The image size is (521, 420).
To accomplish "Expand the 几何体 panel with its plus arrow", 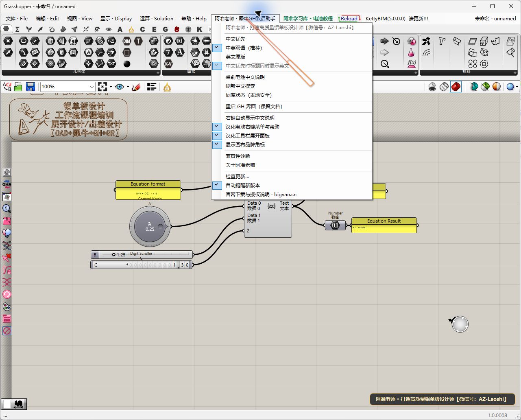I will pos(158,72).
